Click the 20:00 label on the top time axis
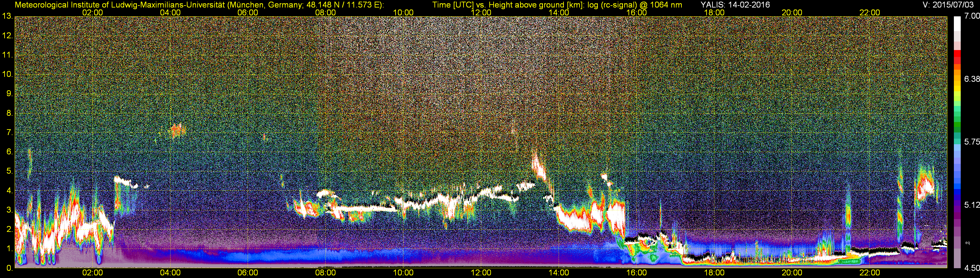Viewport: 980px width, 278px height. [x=792, y=12]
